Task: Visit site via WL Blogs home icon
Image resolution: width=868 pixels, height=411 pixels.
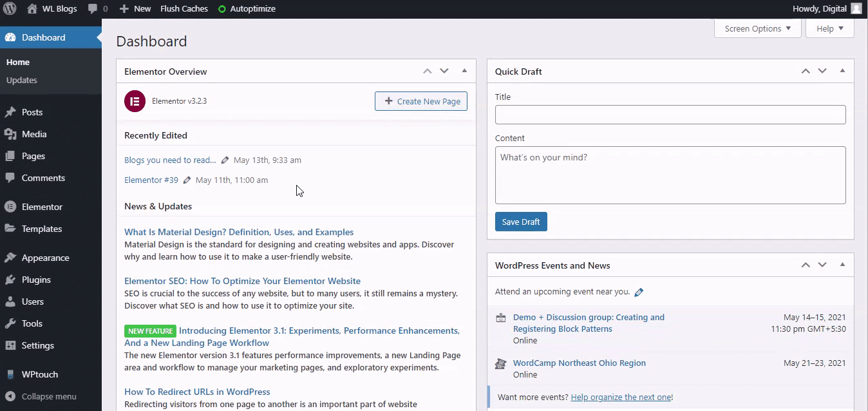Action: 32,8
